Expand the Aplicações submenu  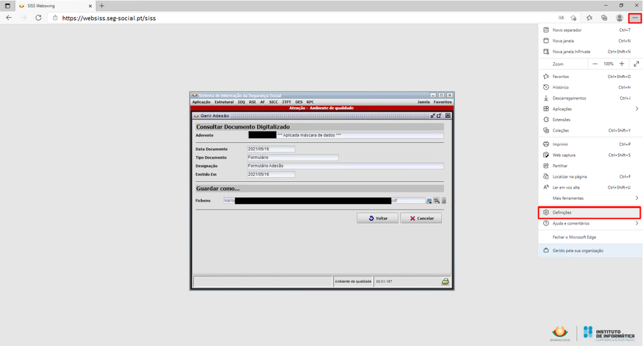[x=636, y=109]
